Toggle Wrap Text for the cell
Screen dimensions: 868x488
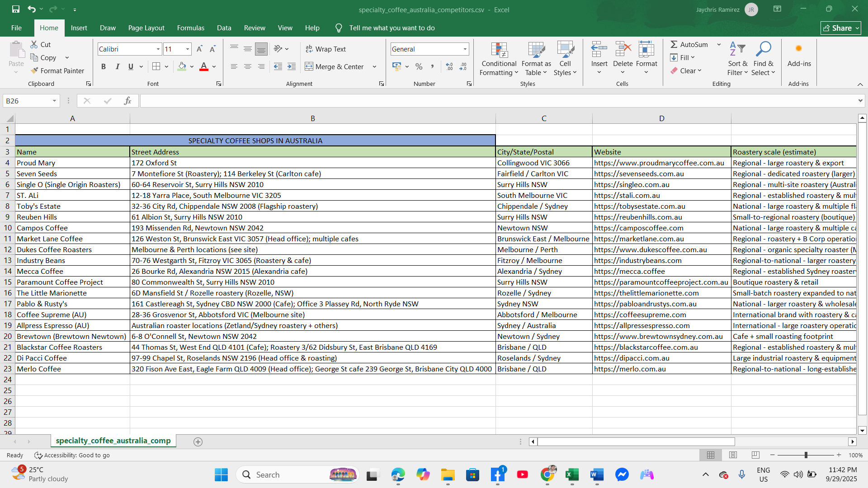(x=325, y=49)
